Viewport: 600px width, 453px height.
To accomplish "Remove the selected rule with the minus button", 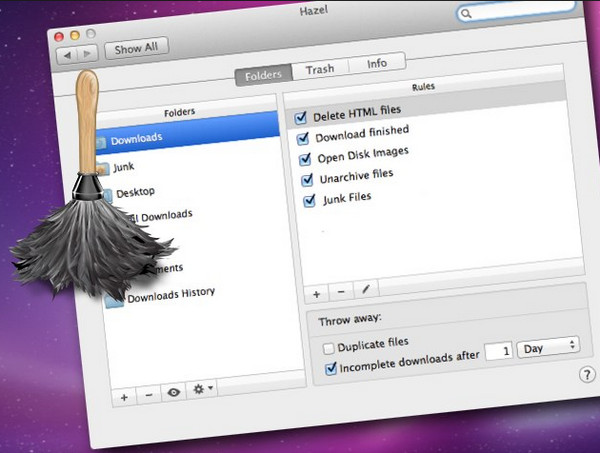I will [x=341, y=291].
